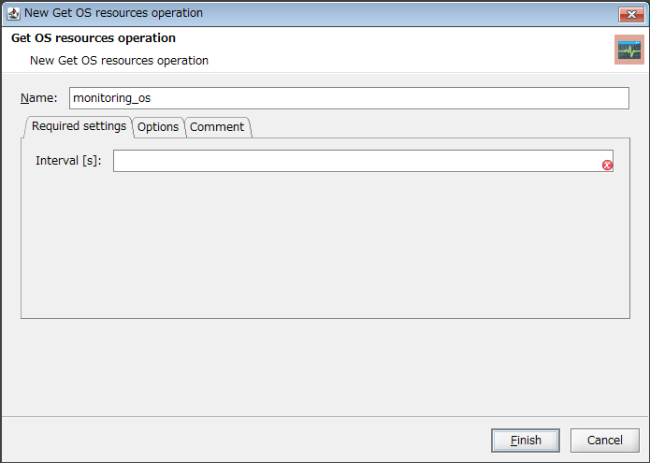Click the "monitoring_os" text in Name field

click(x=111, y=98)
